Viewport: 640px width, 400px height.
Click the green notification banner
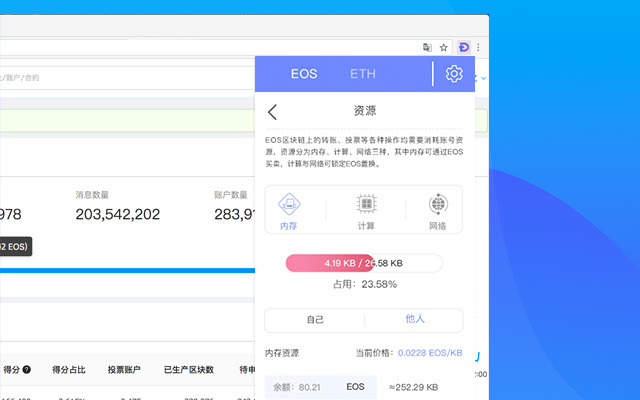127,120
